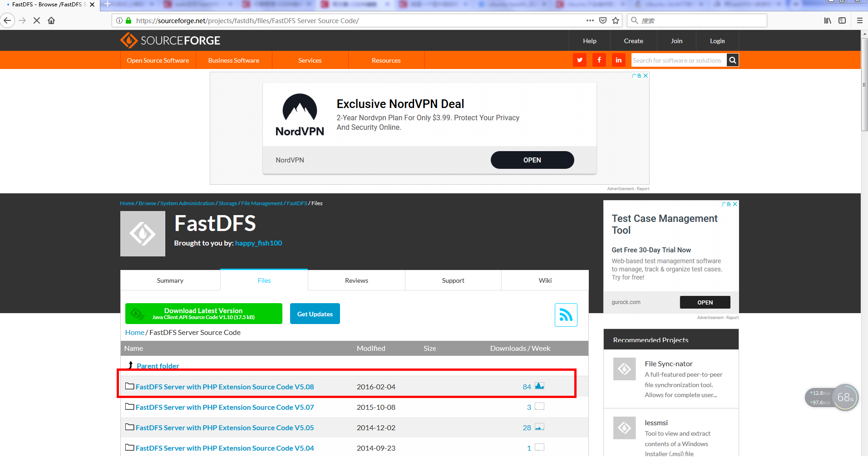Subscribe using the RSS feed icon
The image size is (868, 457).
[x=566, y=314]
